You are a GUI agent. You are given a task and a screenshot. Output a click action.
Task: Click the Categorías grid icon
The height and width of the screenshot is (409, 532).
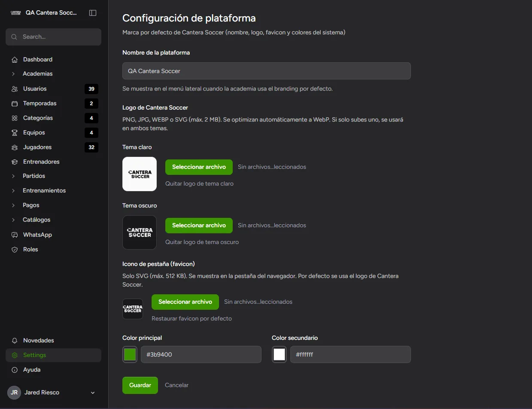(15, 118)
